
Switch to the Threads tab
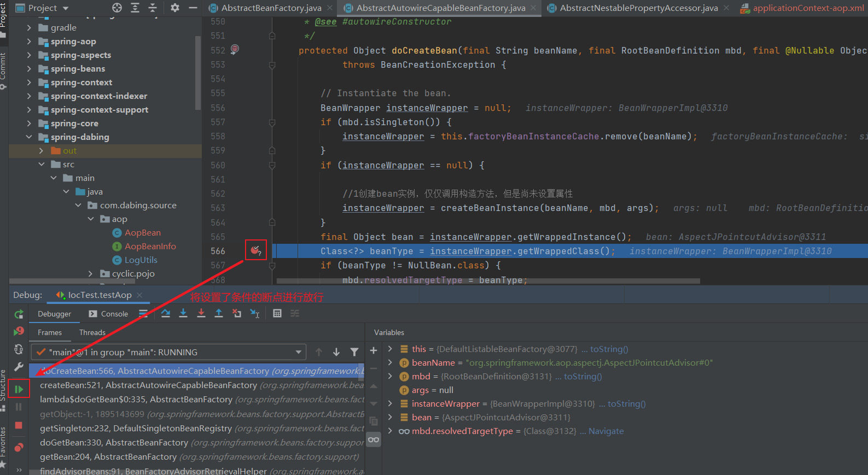92,332
